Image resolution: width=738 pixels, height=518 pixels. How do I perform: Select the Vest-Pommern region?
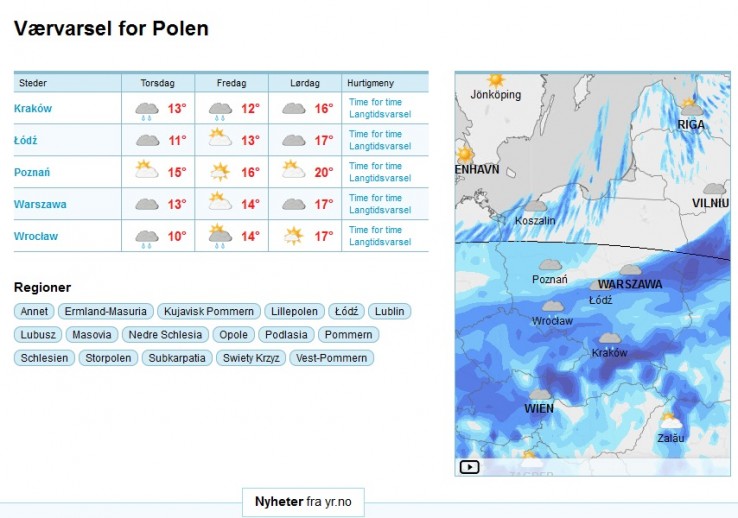click(x=331, y=358)
